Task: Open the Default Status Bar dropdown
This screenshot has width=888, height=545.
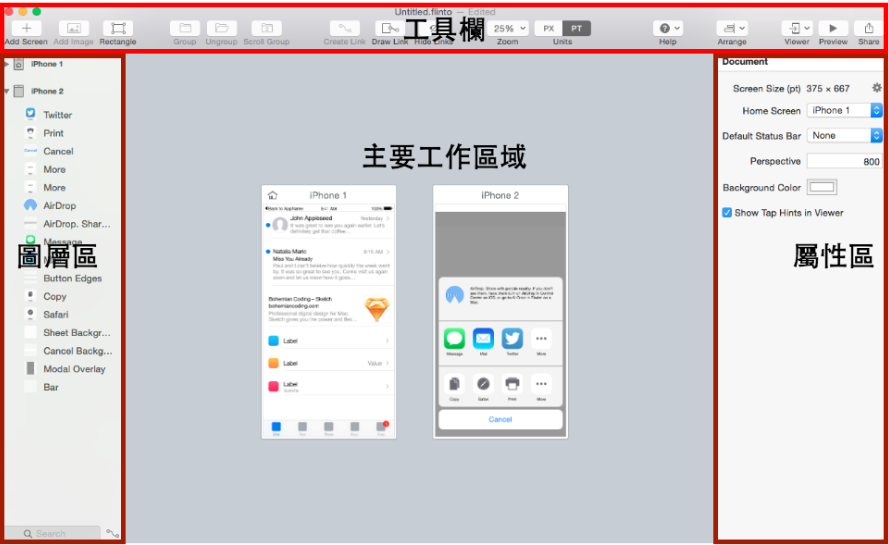Action: point(844,135)
